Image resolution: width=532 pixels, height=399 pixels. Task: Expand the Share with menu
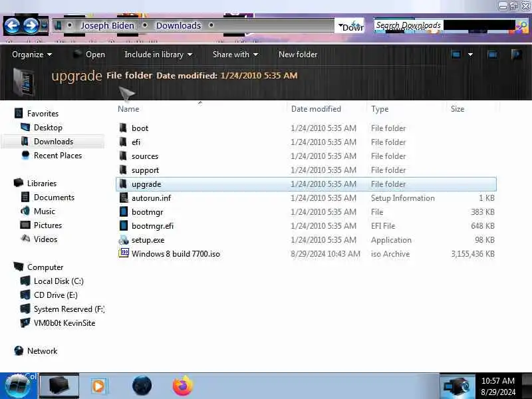pos(235,55)
